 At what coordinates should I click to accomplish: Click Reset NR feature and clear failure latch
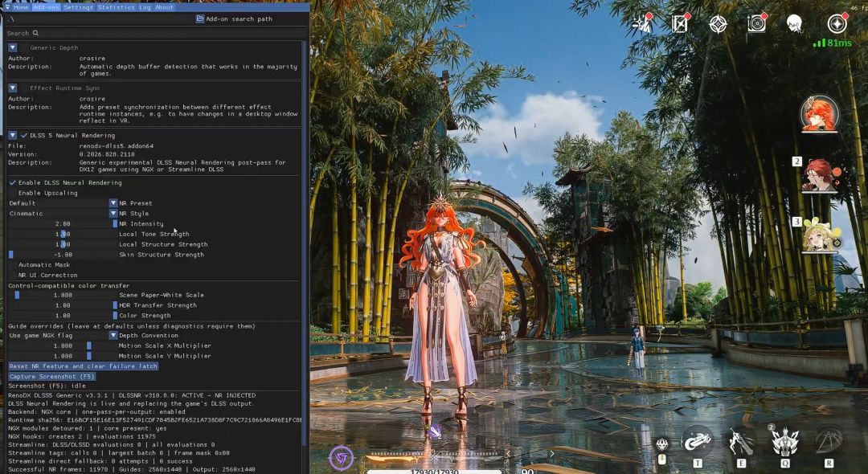83,366
